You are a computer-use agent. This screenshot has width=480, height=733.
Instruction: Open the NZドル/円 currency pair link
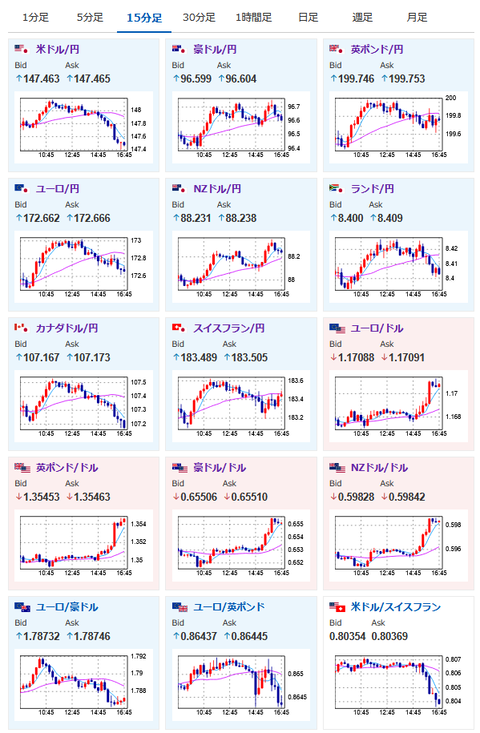coord(217,189)
